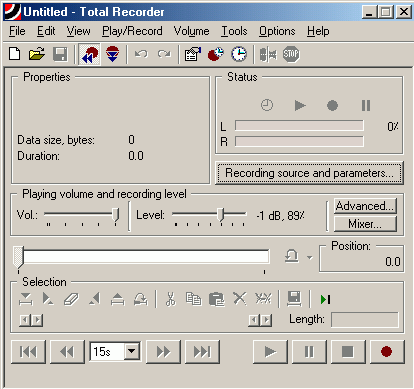Click the Save floppy disk toolbar icon
Image resolution: width=414 pixels, height=389 pixels.
60,54
